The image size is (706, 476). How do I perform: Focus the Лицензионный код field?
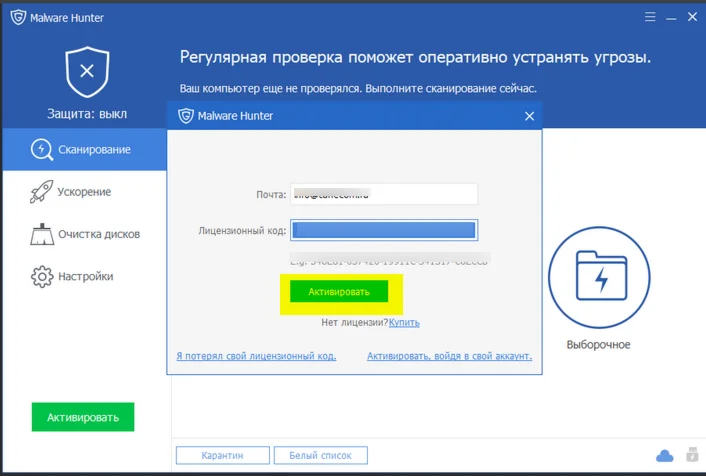point(384,230)
